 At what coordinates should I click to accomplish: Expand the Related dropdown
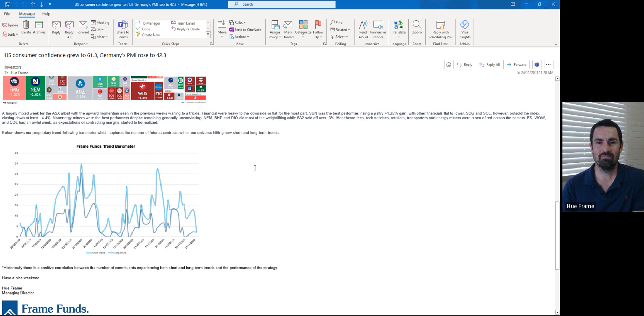[x=340, y=30]
